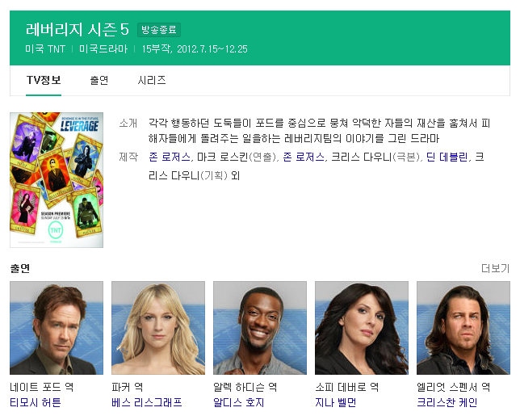Image resolution: width=520 pixels, height=420 pixels.
Task: Click 지나 벨먼 actor photo
Action: coord(362,328)
